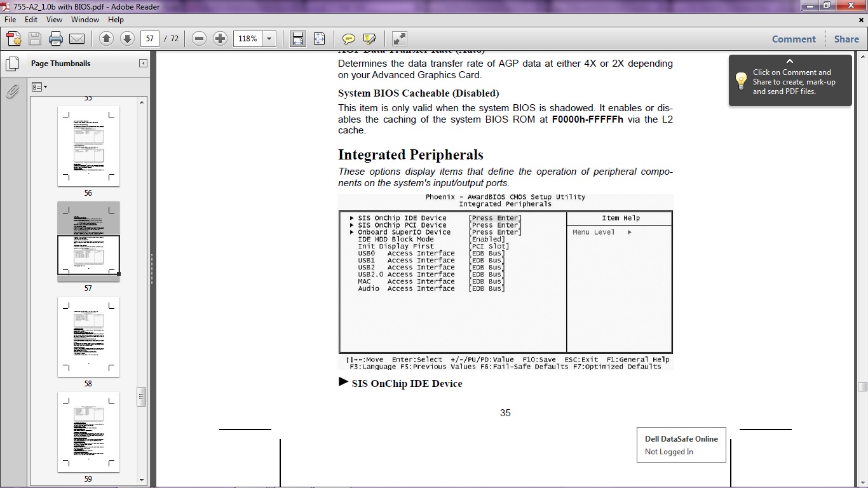Click the page number 35 text

pyautogui.click(x=505, y=413)
